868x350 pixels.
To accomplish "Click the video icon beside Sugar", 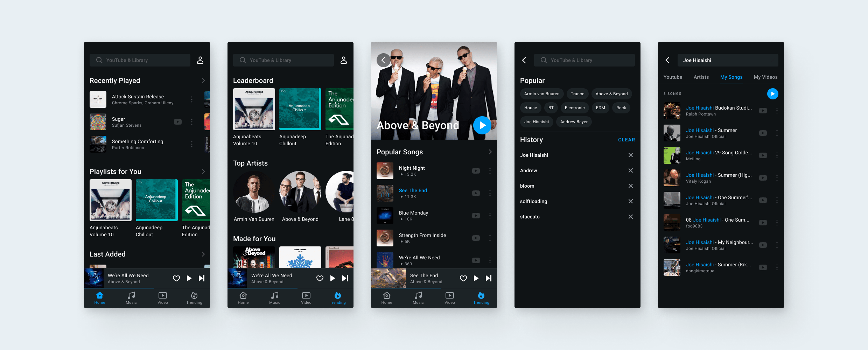I will (x=178, y=122).
